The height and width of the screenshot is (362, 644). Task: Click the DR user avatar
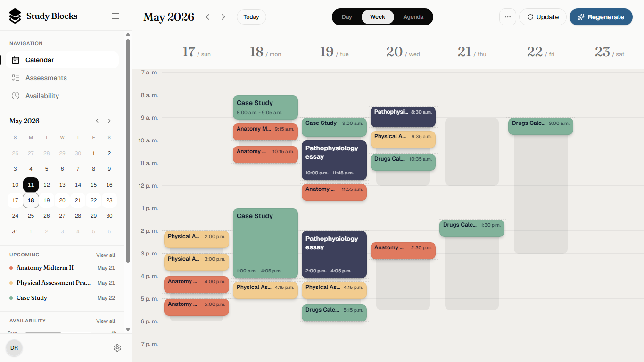click(14, 348)
